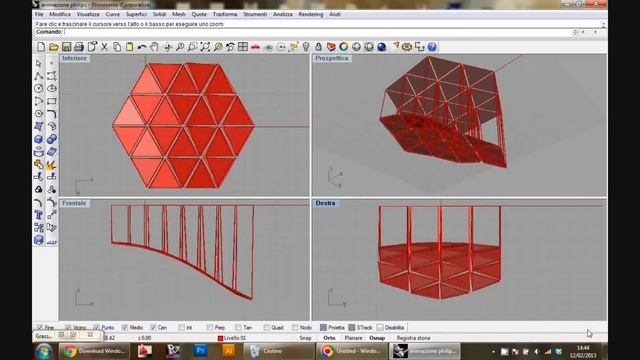Viewport: 640px width, 360px height.
Task: Click the red Livello 01 layer swatch
Action: (x=220, y=338)
